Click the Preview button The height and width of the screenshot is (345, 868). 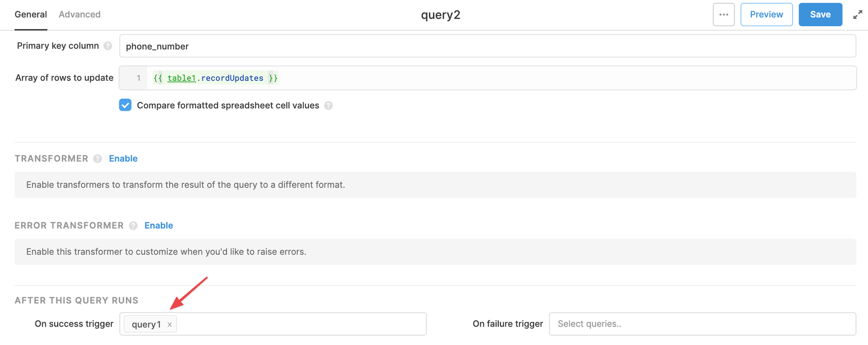[766, 15]
